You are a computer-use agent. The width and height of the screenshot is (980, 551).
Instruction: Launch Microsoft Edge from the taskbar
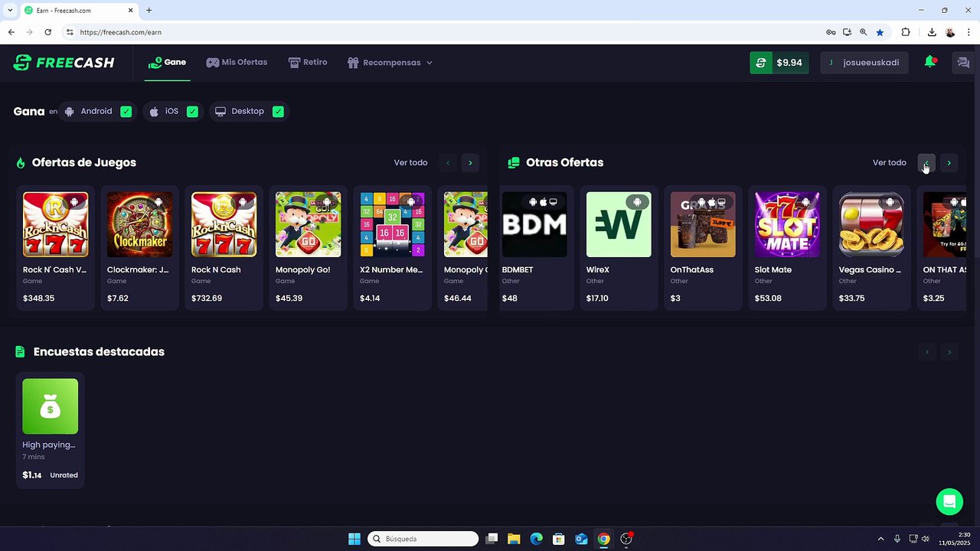pos(537,539)
